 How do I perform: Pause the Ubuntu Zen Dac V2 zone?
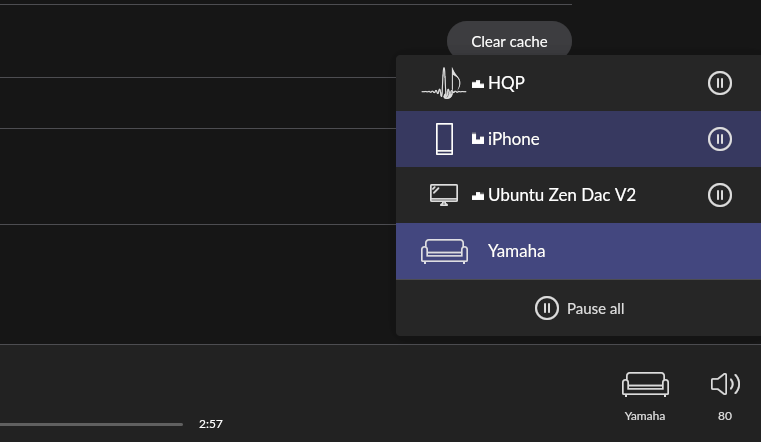click(x=719, y=195)
